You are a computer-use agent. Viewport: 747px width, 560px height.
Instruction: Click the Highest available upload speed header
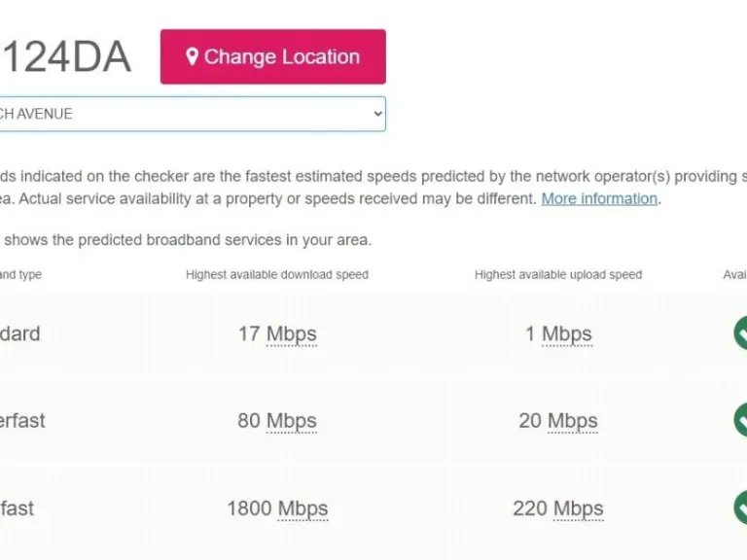(558, 275)
